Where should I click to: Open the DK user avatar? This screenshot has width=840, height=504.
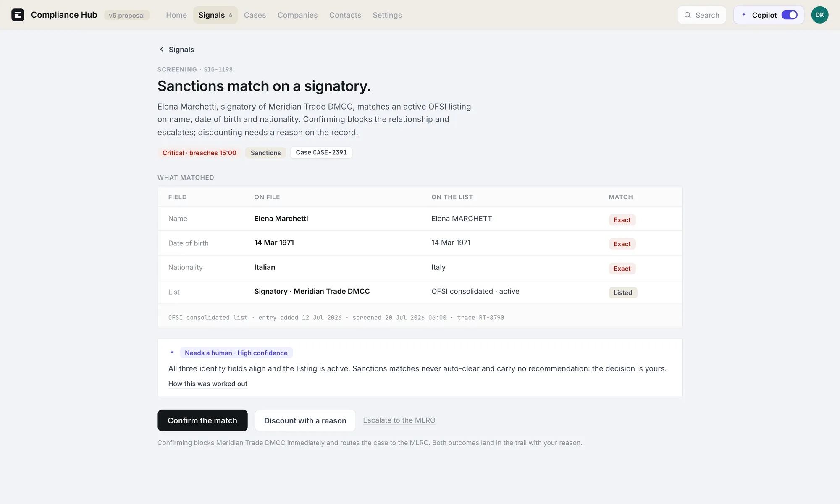click(819, 15)
